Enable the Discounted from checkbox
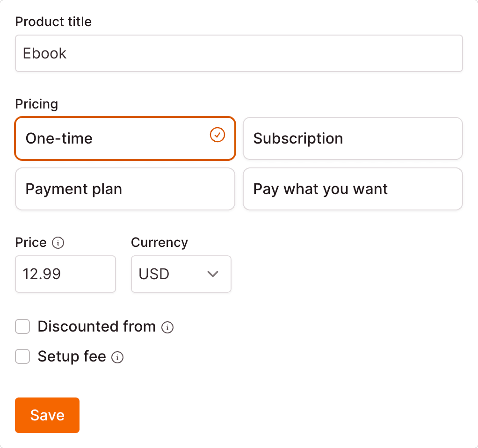 pyautogui.click(x=22, y=326)
